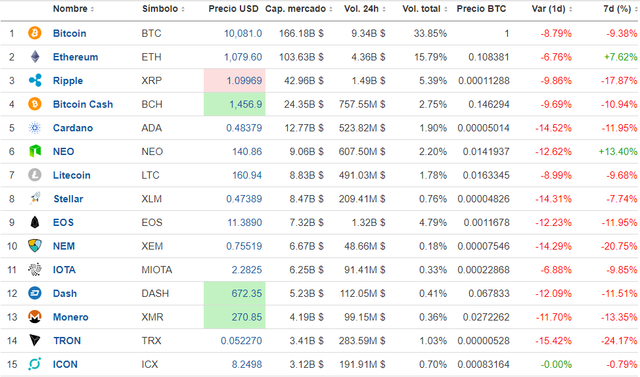This screenshot has height=377, width=640.
Task: Click the ADA symbol cell
Action: (x=151, y=128)
